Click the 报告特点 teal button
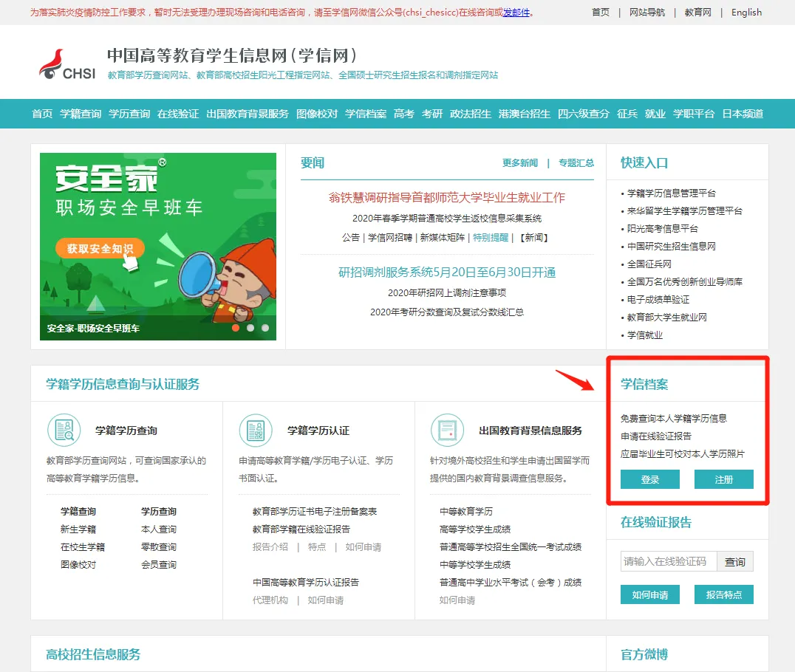Image resolution: width=795 pixels, height=672 pixels. (x=723, y=594)
